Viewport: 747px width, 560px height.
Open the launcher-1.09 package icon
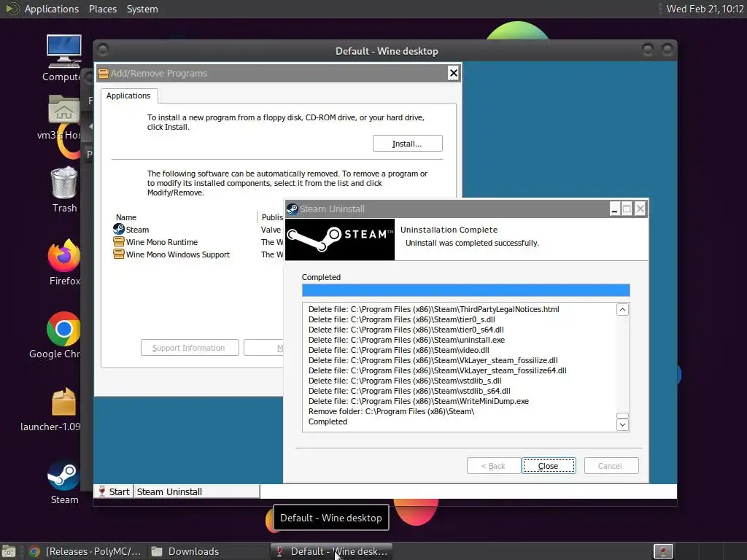tap(64, 402)
